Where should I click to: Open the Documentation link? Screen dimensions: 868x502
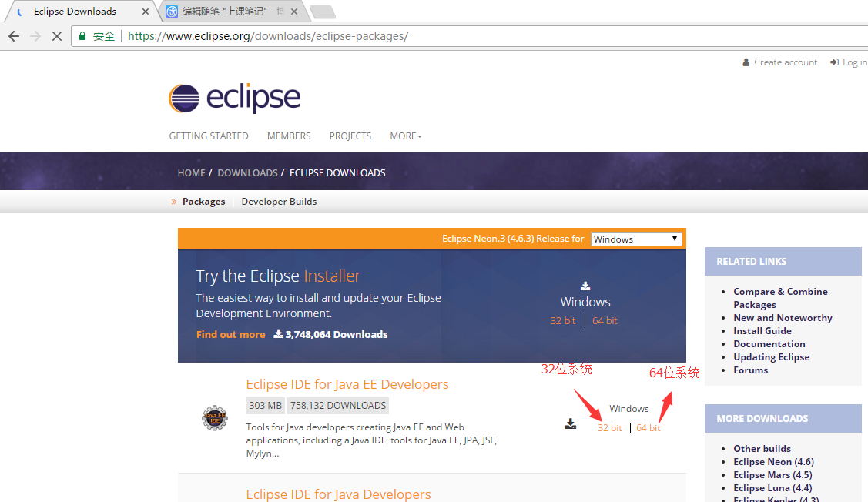(769, 344)
